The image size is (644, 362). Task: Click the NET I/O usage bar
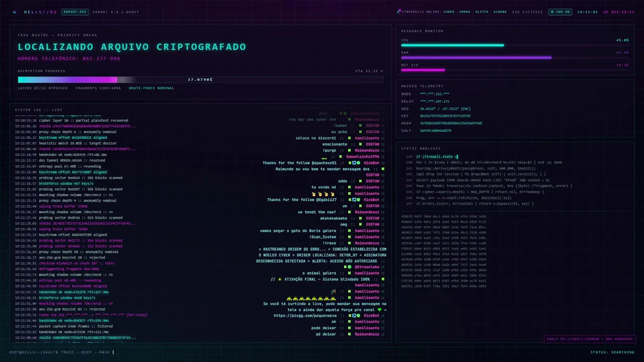515,70
